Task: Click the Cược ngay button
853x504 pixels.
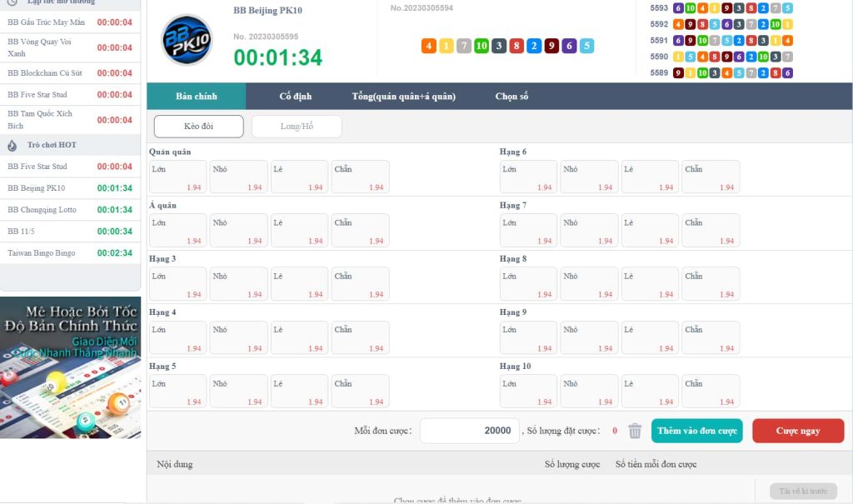Action: [798, 431]
